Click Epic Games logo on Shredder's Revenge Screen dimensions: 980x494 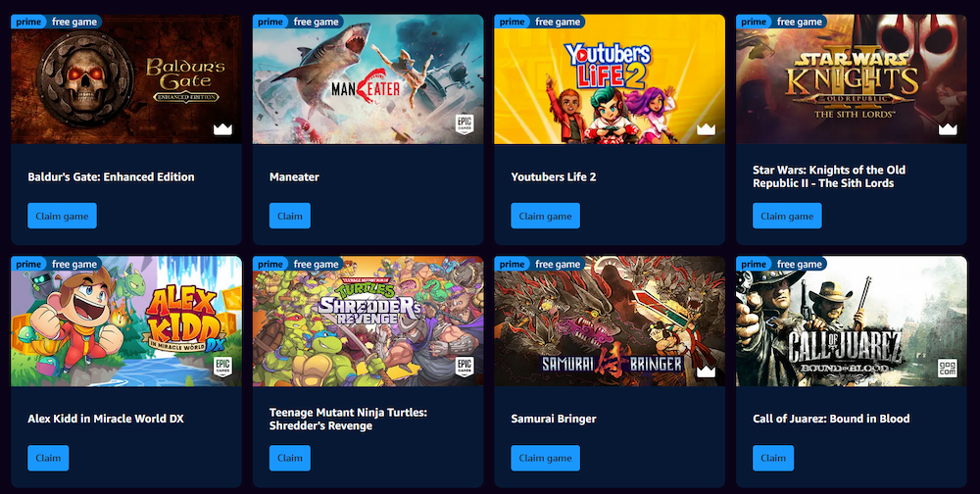tap(465, 367)
